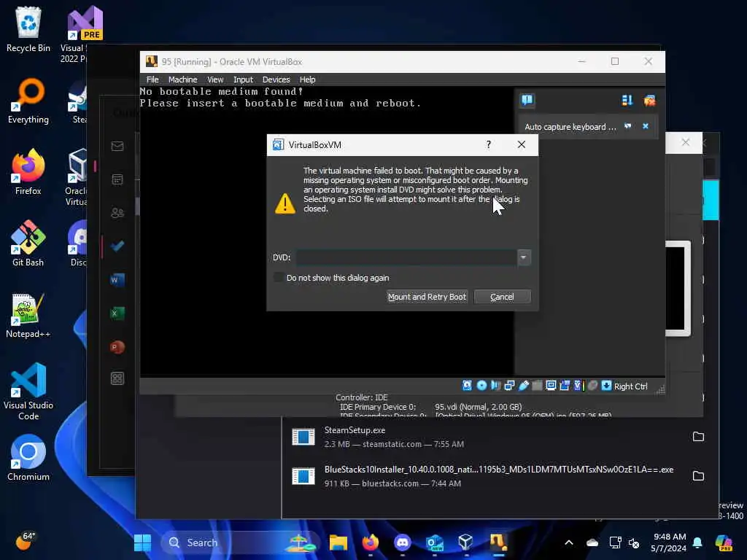747x560 pixels.
Task: Click the keyboard capture arrow icon
Action: (x=606, y=386)
